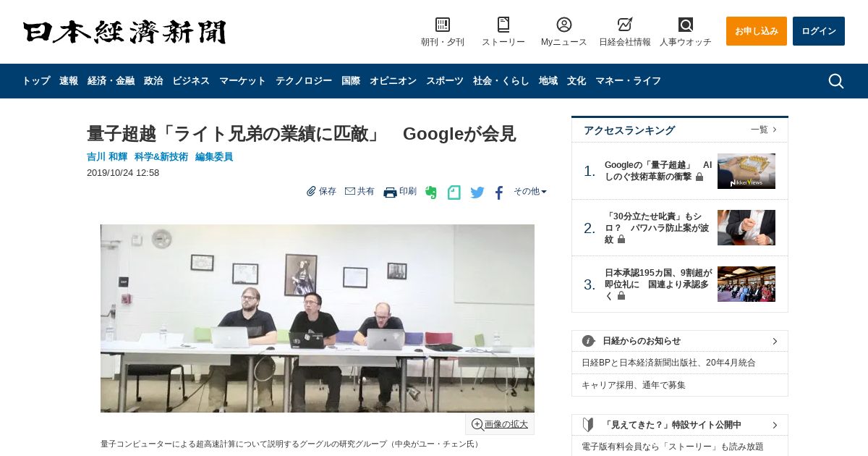Share with the teal note icon
This screenshot has width=868, height=456.
pos(454,193)
